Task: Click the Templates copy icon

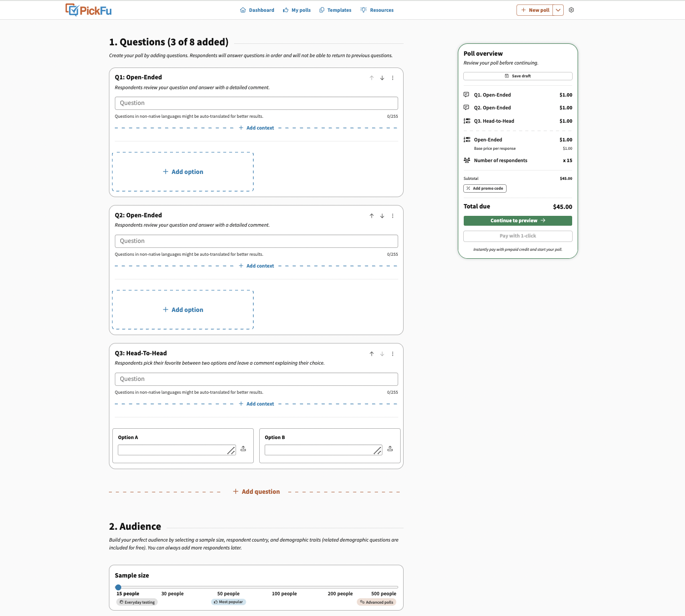Action: pos(322,10)
